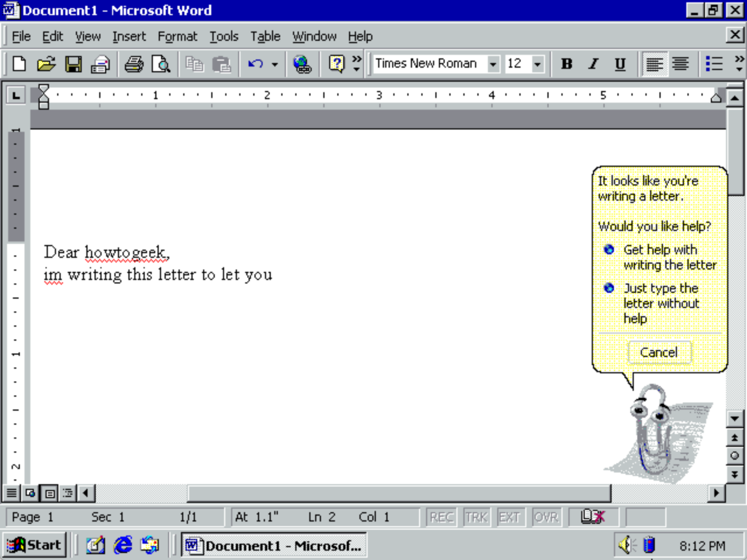
Task: Open the Windows Start menu
Action: tap(34, 545)
